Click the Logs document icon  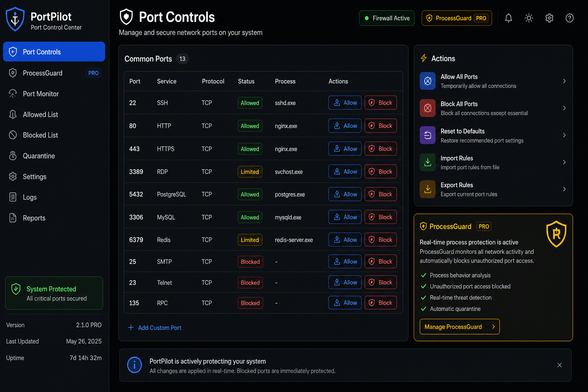(x=13, y=197)
